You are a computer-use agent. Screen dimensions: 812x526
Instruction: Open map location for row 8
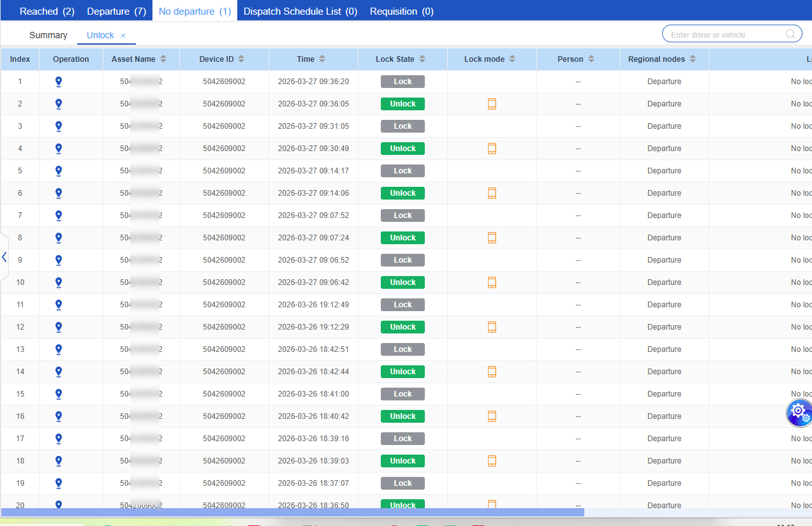click(59, 238)
